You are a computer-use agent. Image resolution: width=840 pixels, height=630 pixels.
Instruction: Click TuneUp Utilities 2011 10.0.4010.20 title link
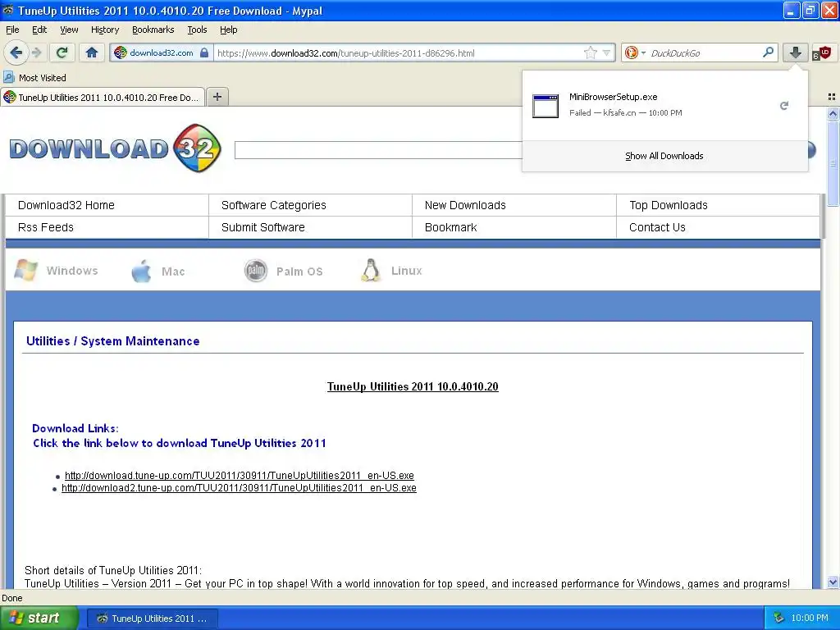click(x=413, y=386)
